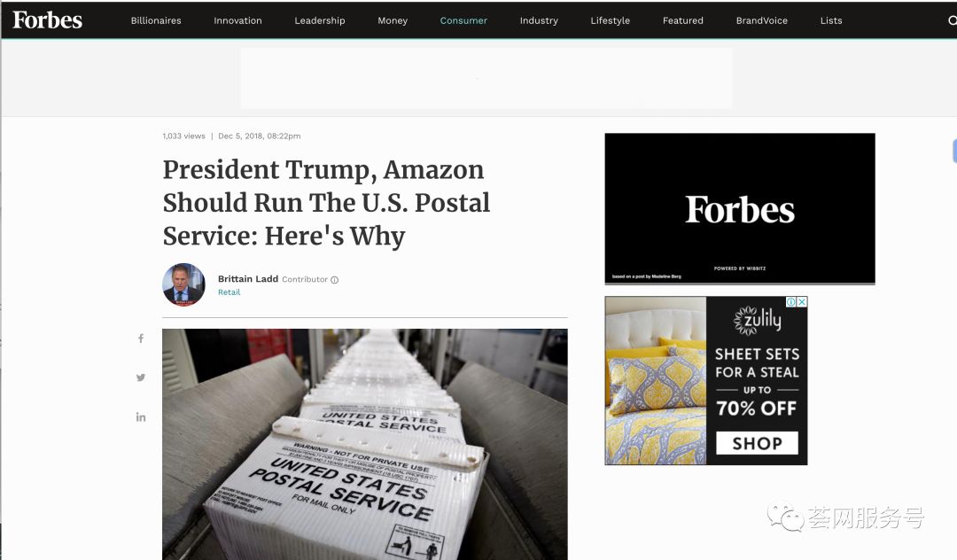
Task: Follow the Retail category link
Action: (x=230, y=292)
